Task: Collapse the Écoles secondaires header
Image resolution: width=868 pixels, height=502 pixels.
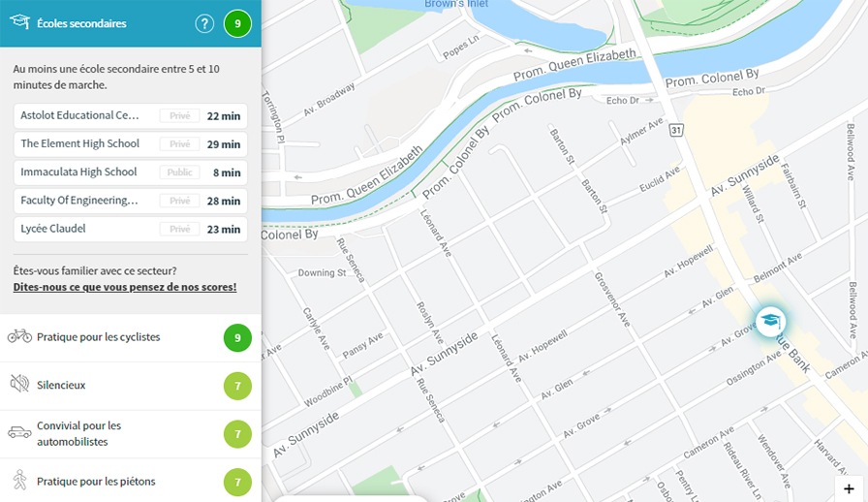Action: (x=131, y=23)
